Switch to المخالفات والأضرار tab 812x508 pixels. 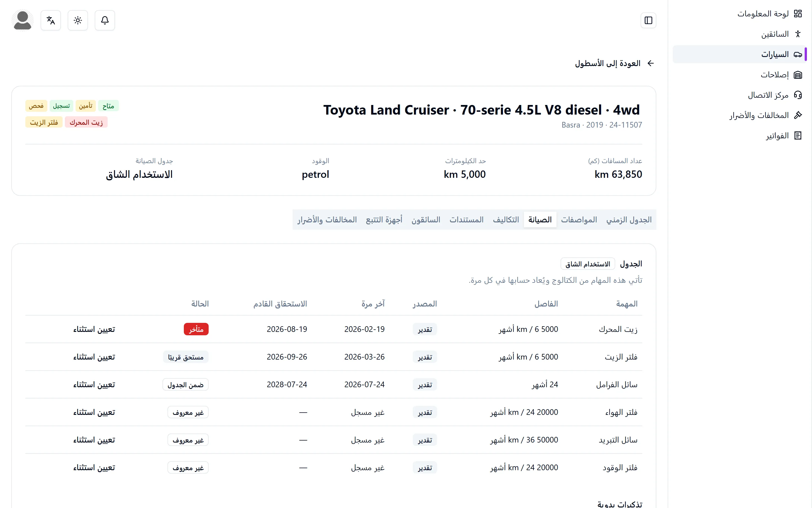(327, 220)
